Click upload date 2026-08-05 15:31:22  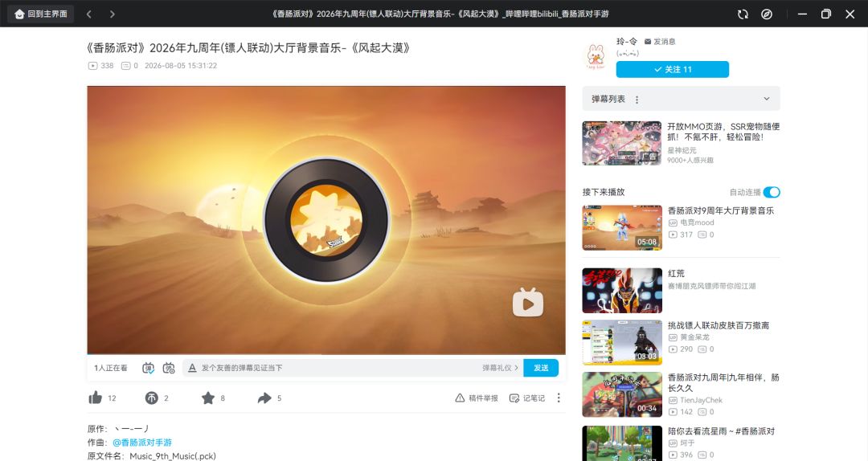click(181, 66)
